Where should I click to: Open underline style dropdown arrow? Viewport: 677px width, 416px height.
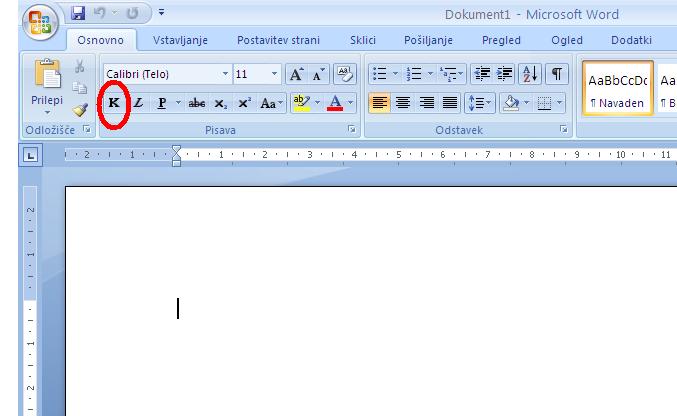point(178,103)
